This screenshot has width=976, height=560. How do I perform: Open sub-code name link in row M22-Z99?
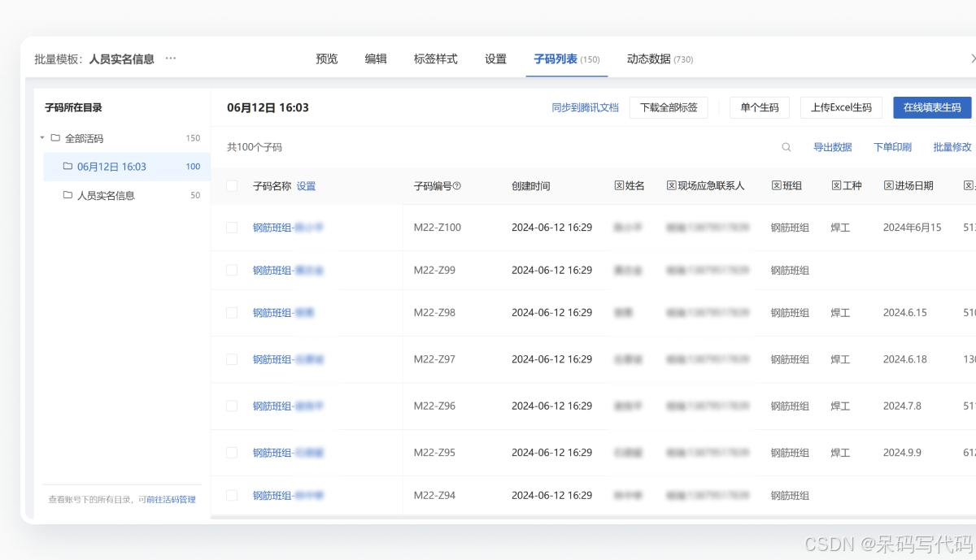pyautogui.click(x=288, y=270)
